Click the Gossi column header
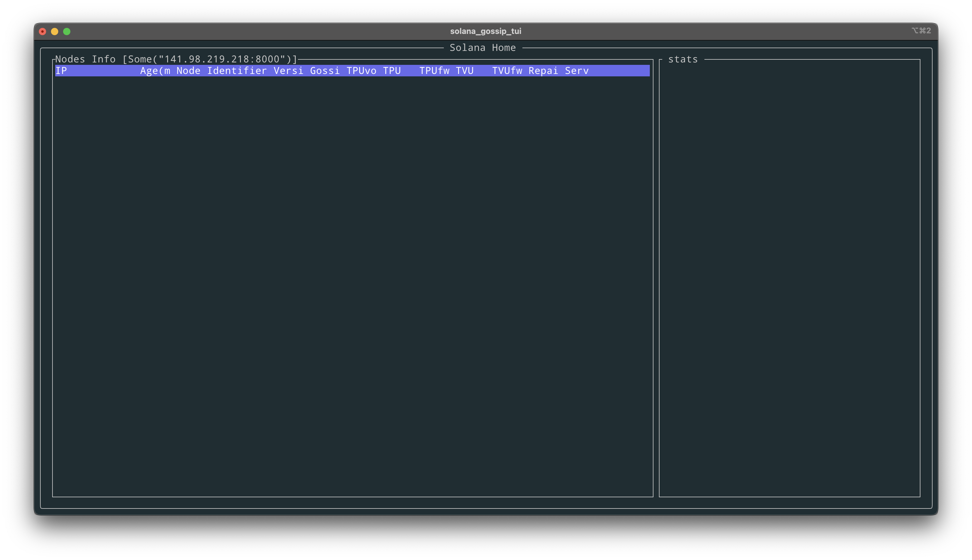This screenshot has height=560, width=972. pos(325,71)
